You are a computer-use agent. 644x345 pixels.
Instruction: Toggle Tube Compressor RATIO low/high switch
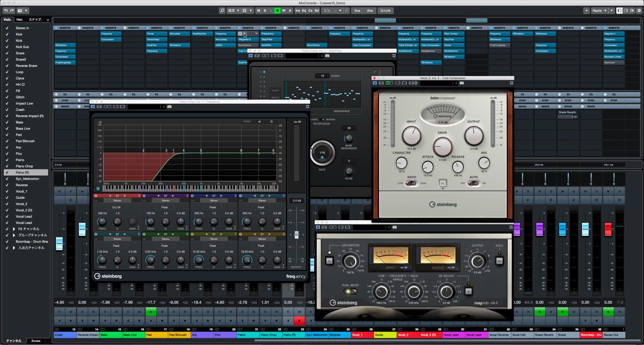point(410,183)
